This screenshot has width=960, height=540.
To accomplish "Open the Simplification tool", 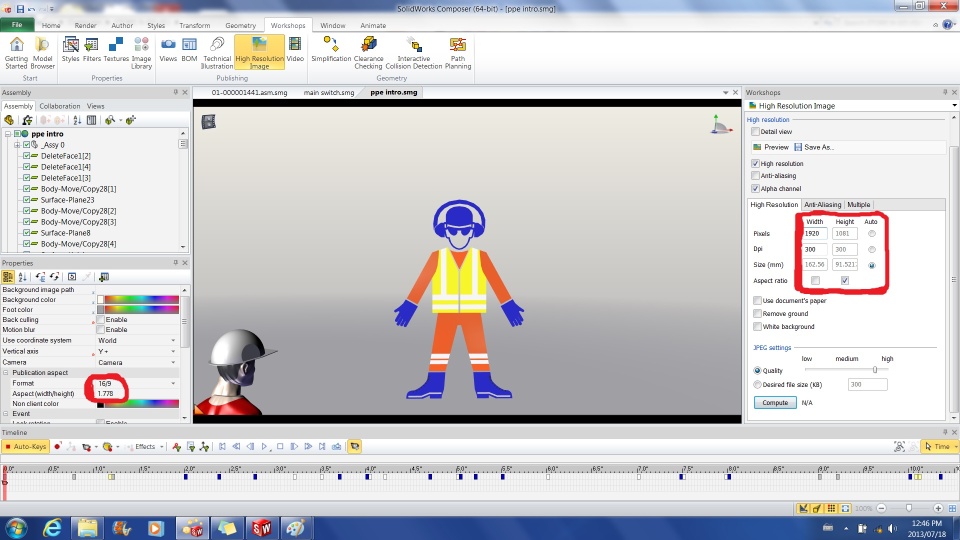I will tap(331, 50).
